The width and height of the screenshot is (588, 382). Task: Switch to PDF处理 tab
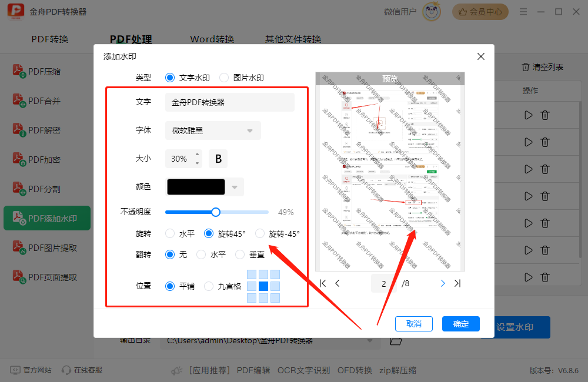(x=131, y=39)
